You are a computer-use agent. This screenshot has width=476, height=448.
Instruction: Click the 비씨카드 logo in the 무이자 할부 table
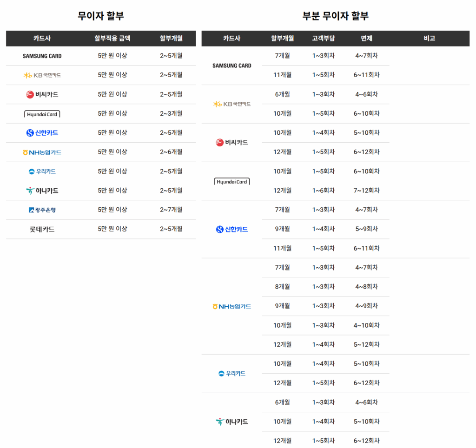tap(42, 94)
